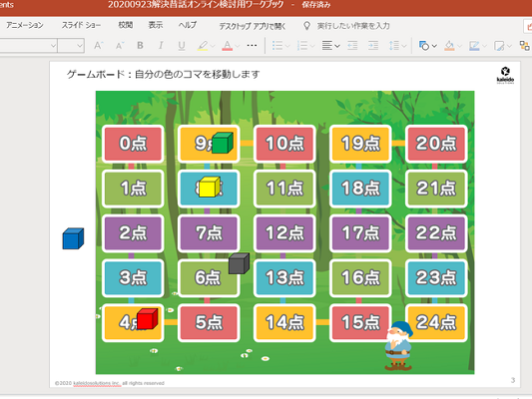Expand the numbered list dropdown arrow
The height and width of the screenshot is (399, 532).
tap(312, 46)
